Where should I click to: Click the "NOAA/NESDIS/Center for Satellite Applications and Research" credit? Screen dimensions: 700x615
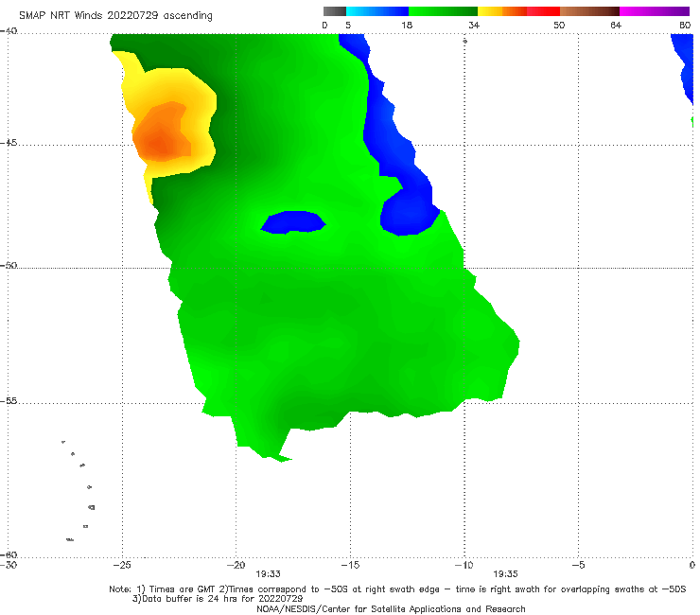(391, 608)
